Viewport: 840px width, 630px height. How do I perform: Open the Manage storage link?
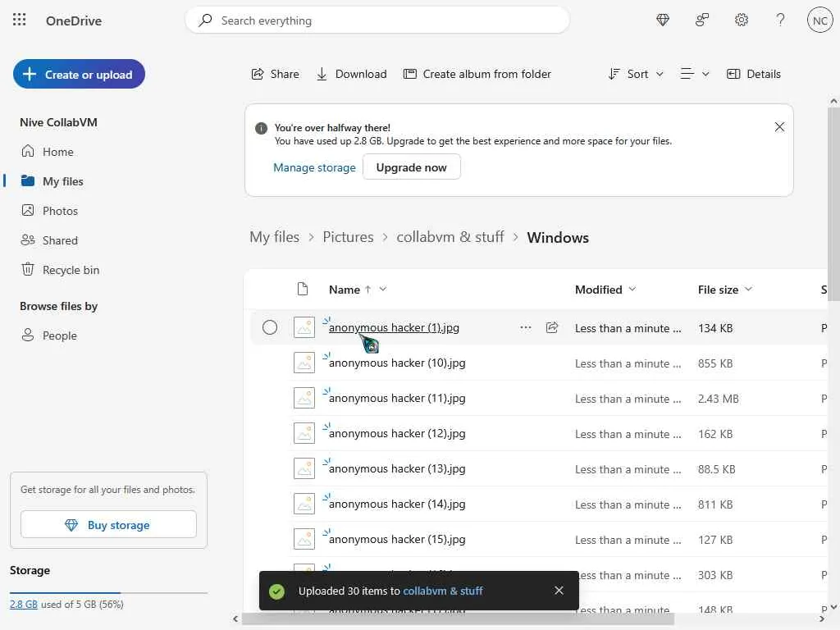[x=314, y=167]
